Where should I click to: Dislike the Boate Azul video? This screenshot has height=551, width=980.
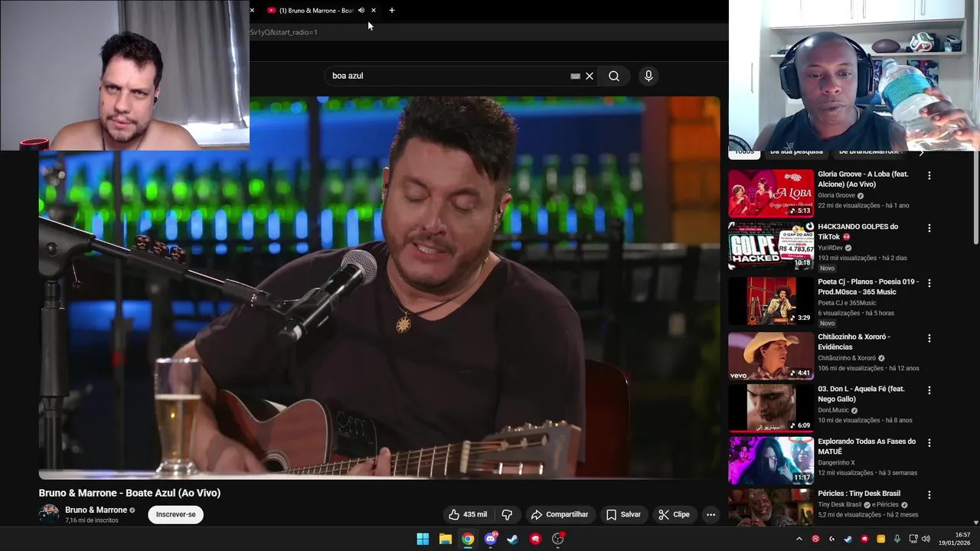coord(507,514)
